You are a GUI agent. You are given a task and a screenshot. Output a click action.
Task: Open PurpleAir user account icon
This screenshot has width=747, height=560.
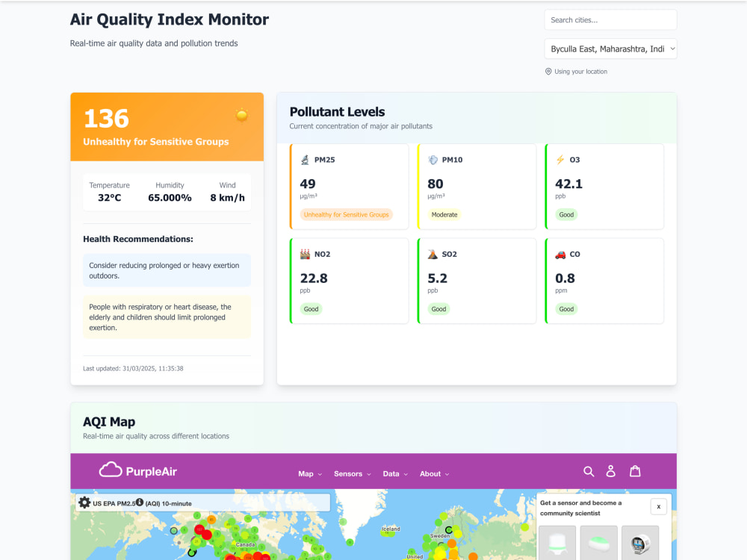tap(611, 471)
